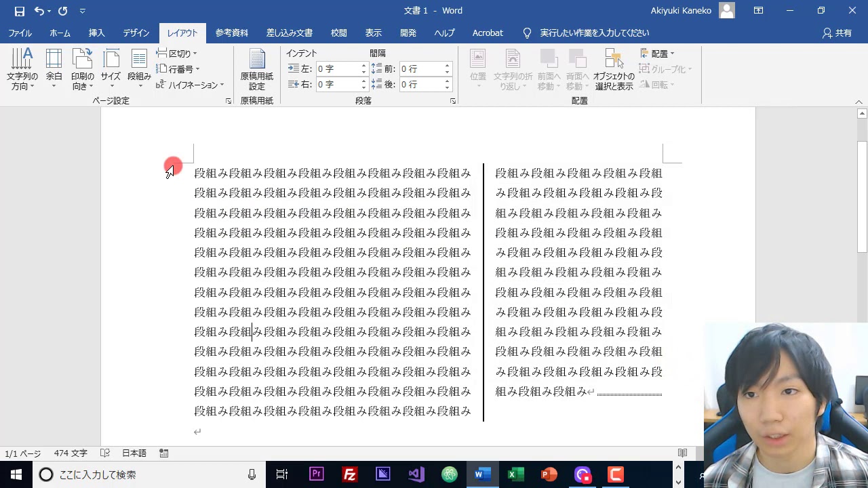Open the 差し込み文書 tab
Screen dimensions: 868x488
pos(290,33)
